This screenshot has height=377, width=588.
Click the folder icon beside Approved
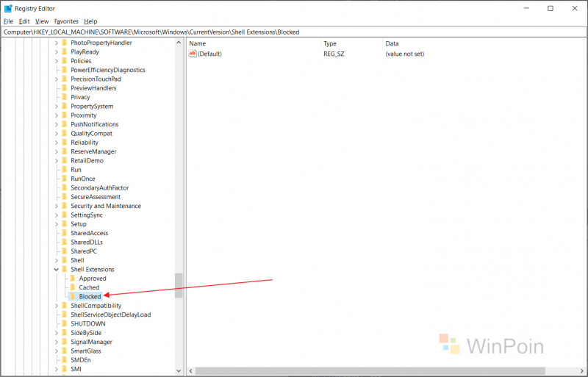pyautogui.click(x=72, y=279)
